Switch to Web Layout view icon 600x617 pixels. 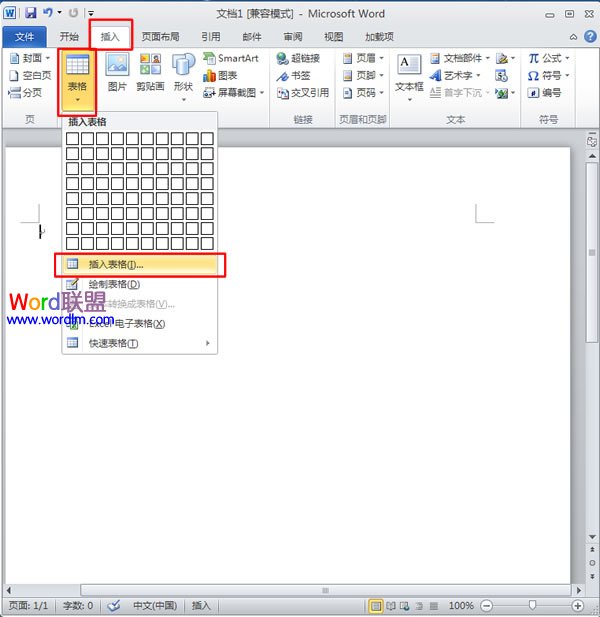405,606
